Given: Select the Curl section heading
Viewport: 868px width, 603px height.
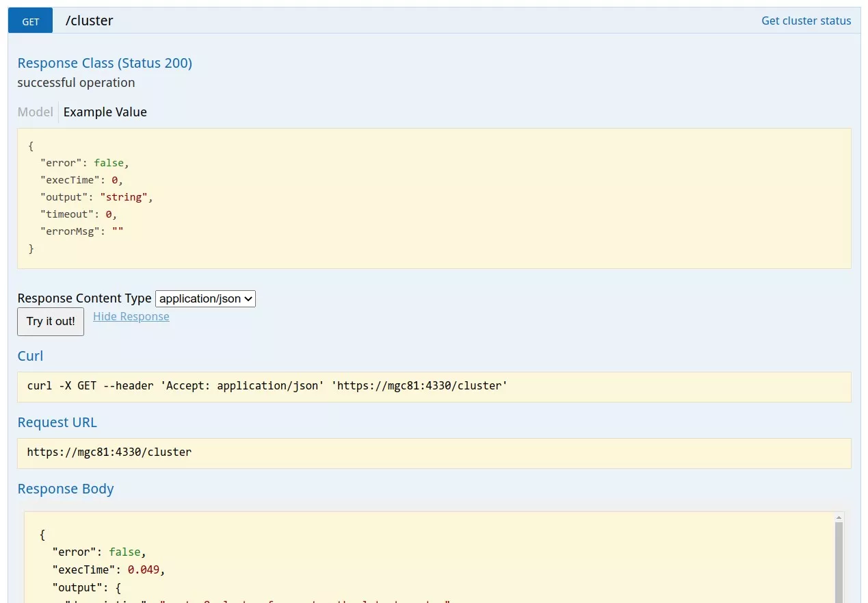Looking at the screenshot, I should (30, 355).
